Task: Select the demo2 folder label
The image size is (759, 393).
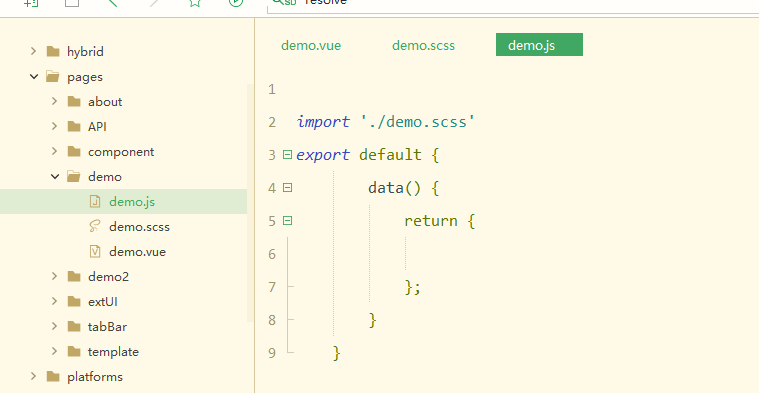Action: click(108, 276)
